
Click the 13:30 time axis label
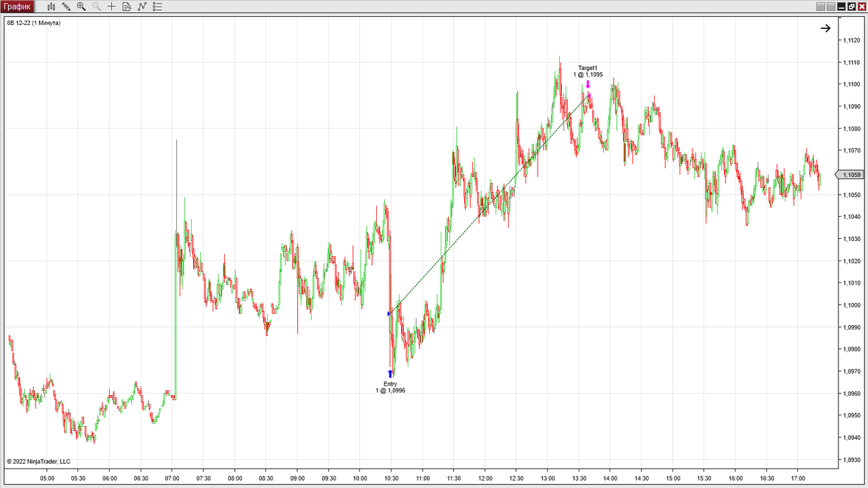[579, 479]
